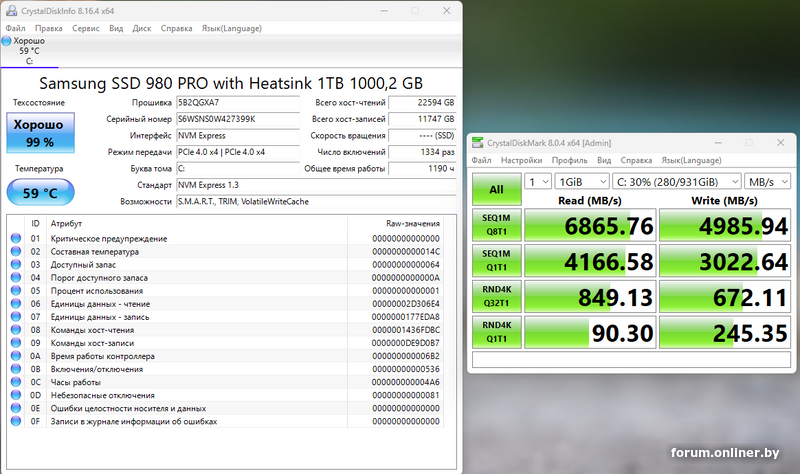Open Сервис menu in CrystalDiskInfo

point(85,29)
